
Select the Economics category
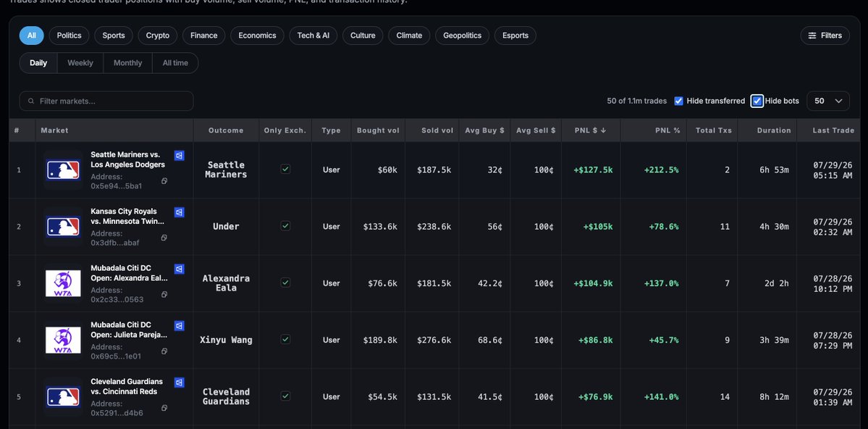pos(258,36)
